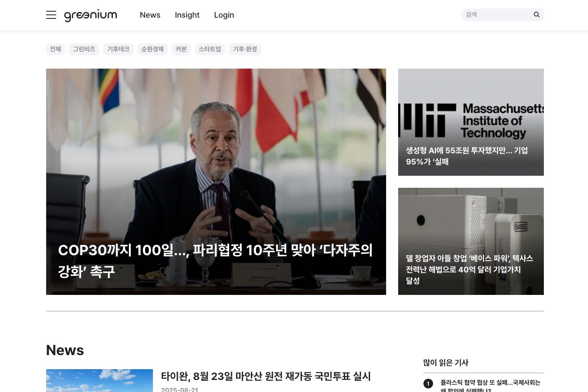Open the Insight menu item
Screen dimensions: 588x392
coord(187,15)
